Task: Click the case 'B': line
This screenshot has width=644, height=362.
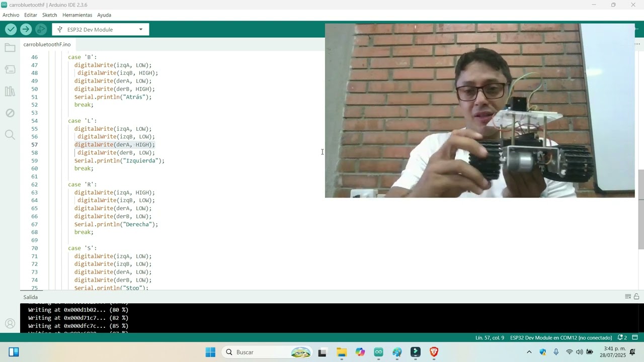Action: click(83, 57)
